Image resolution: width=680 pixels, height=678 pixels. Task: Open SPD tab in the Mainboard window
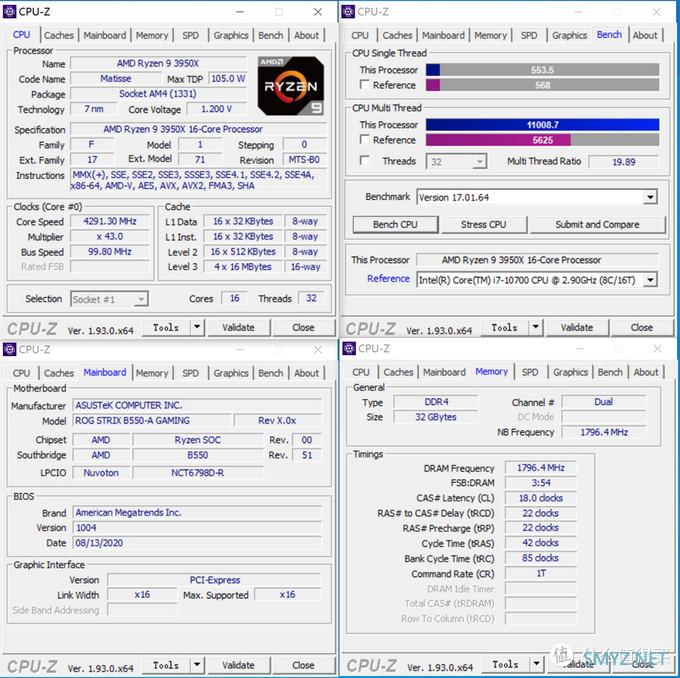[190, 373]
